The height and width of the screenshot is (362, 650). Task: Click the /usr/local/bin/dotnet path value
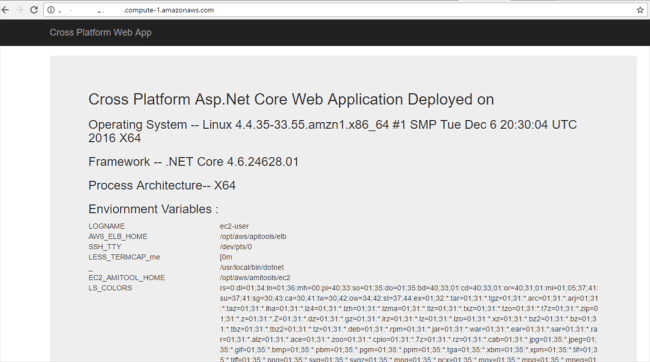tap(252, 267)
